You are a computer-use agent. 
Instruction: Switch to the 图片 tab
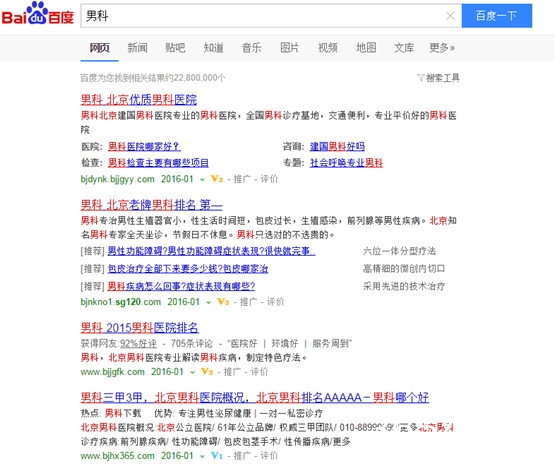[289, 48]
